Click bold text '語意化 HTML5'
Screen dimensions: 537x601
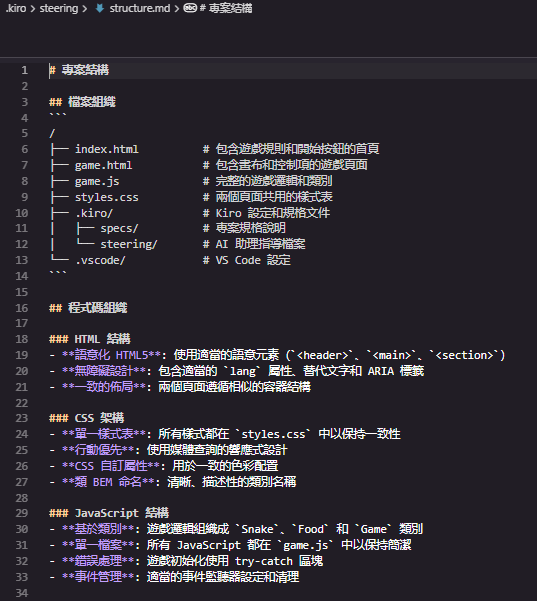111,355
